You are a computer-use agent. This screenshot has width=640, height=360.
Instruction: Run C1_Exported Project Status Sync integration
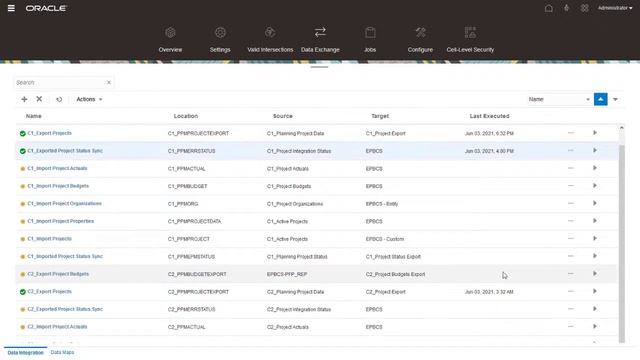[595, 150]
